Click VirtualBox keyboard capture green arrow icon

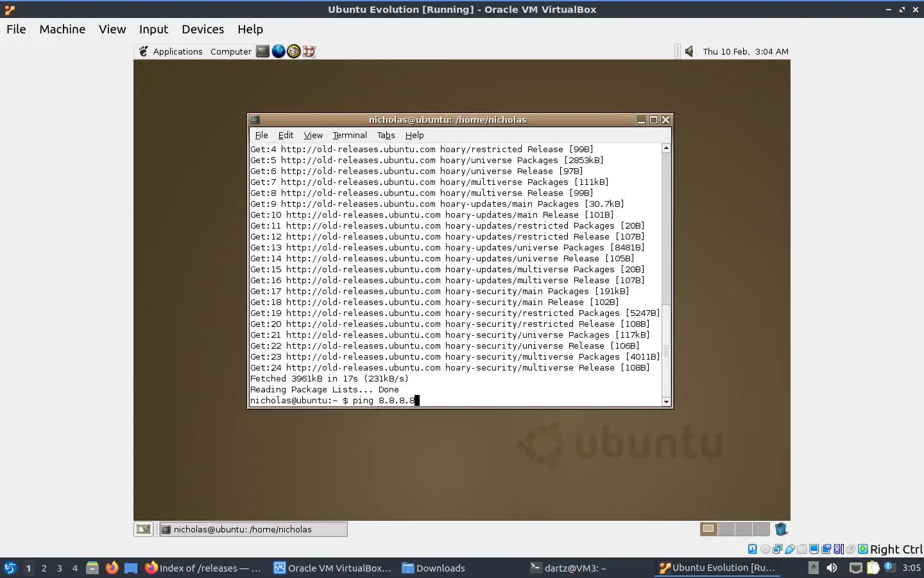pos(863,549)
